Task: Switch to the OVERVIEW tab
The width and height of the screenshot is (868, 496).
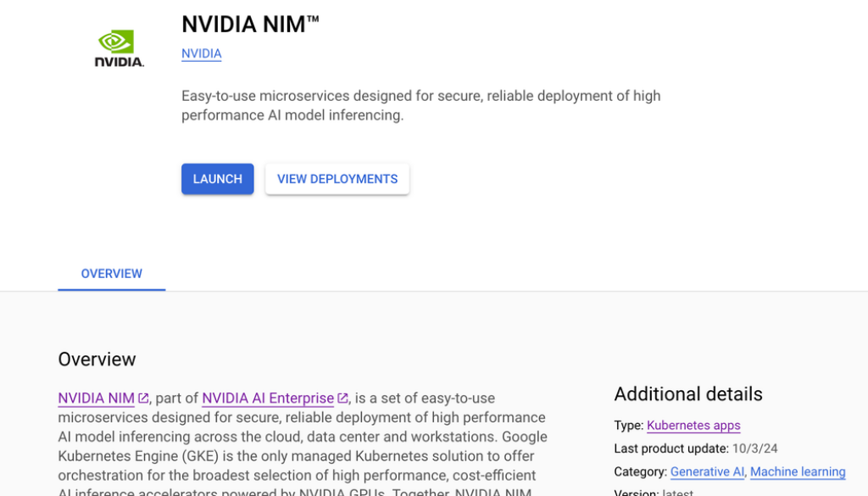Action: pyautogui.click(x=111, y=274)
